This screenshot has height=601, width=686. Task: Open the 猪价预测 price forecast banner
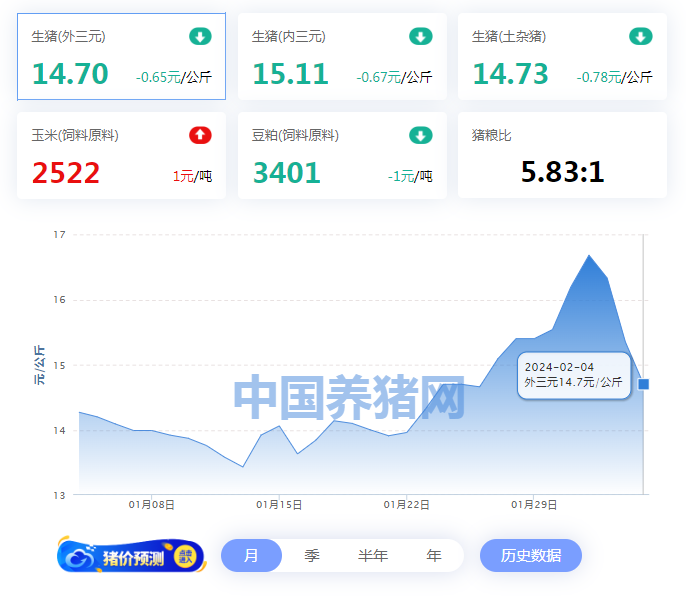pos(131,557)
